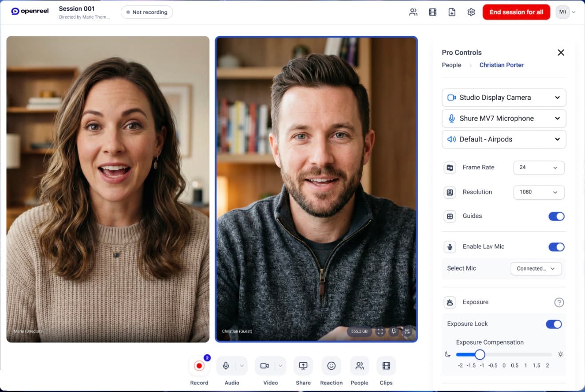Screen dimensions: 585x392
Task: Mute audio using the microphone button
Action: click(226, 366)
